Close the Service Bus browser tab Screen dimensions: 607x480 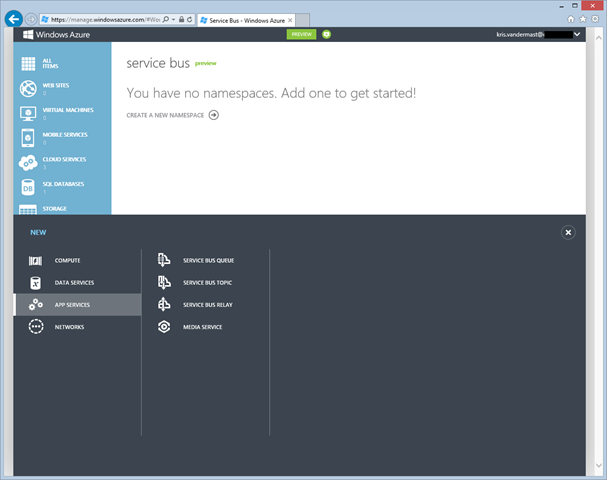[290, 20]
